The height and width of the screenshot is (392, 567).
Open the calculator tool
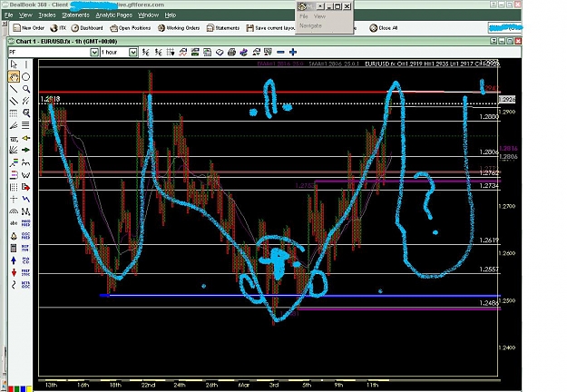click(14, 248)
